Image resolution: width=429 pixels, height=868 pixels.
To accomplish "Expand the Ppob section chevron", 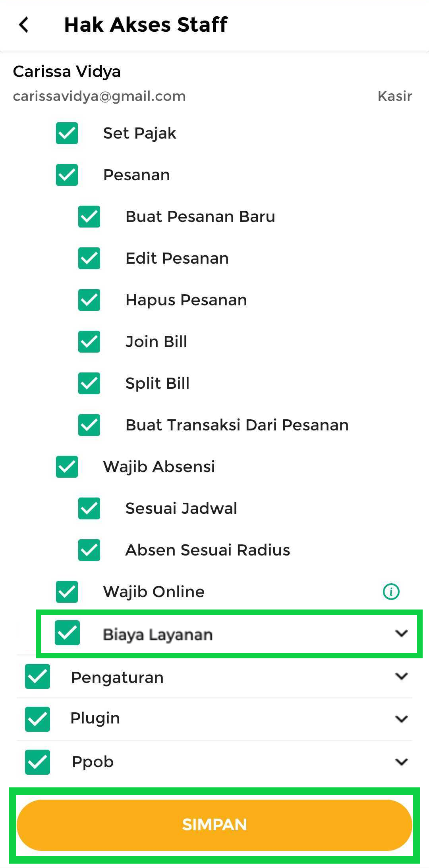I will 402,762.
